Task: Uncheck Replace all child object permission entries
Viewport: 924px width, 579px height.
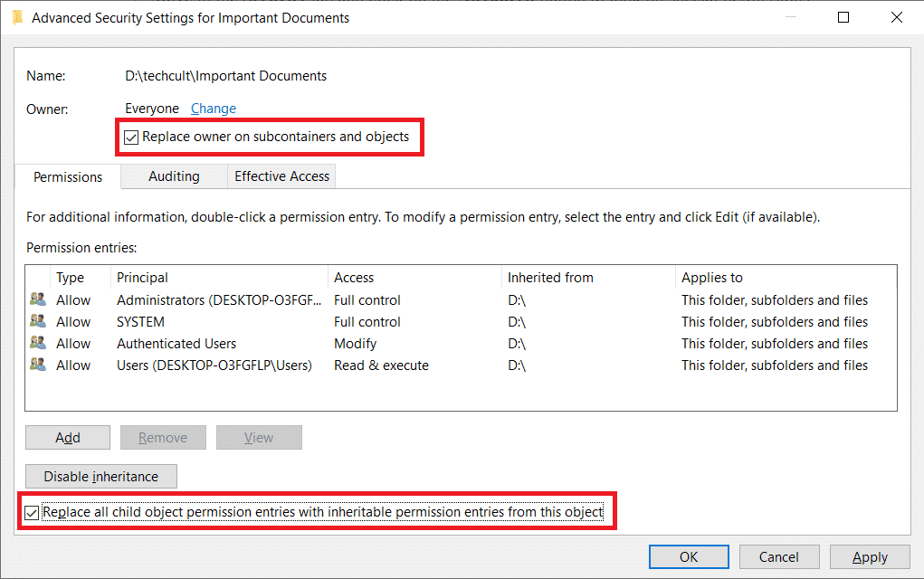Action: [x=32, y=512]
